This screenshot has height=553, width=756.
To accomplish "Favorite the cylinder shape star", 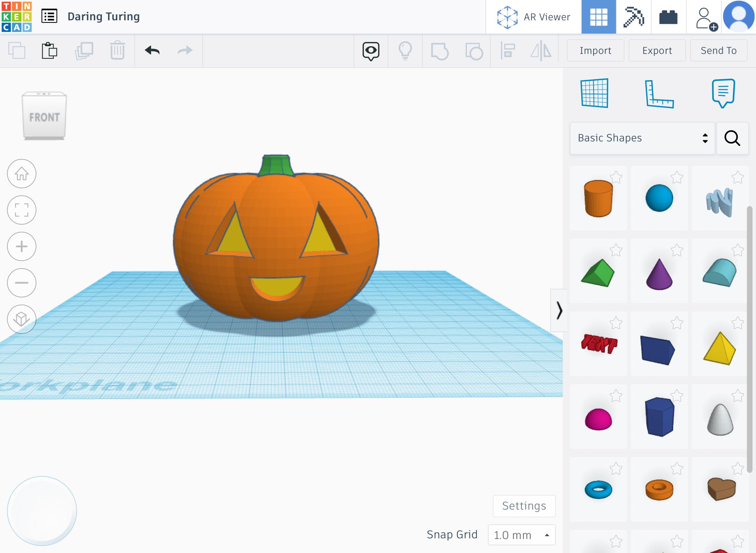I will point(616,177).
